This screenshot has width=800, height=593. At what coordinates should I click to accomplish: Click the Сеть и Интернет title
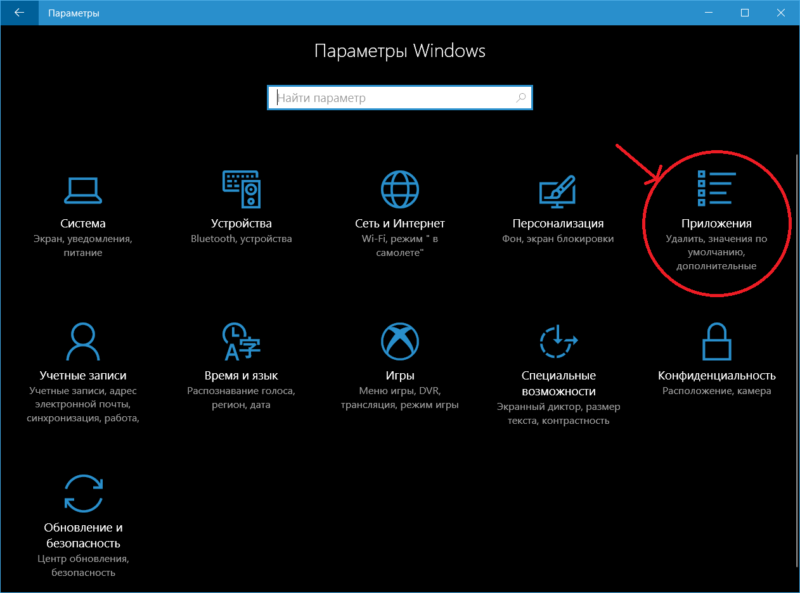(399, 224)
